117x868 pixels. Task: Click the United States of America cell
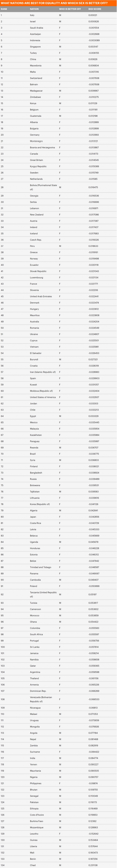click(x=43, y=397)
